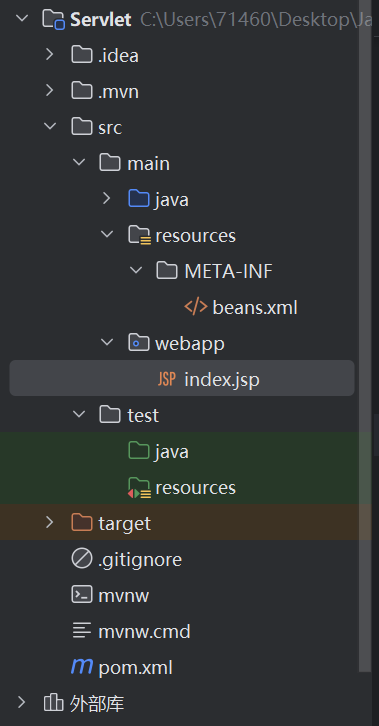Select the java label under main
Viewport: 379px width, 726px height.
click(172, 200)
